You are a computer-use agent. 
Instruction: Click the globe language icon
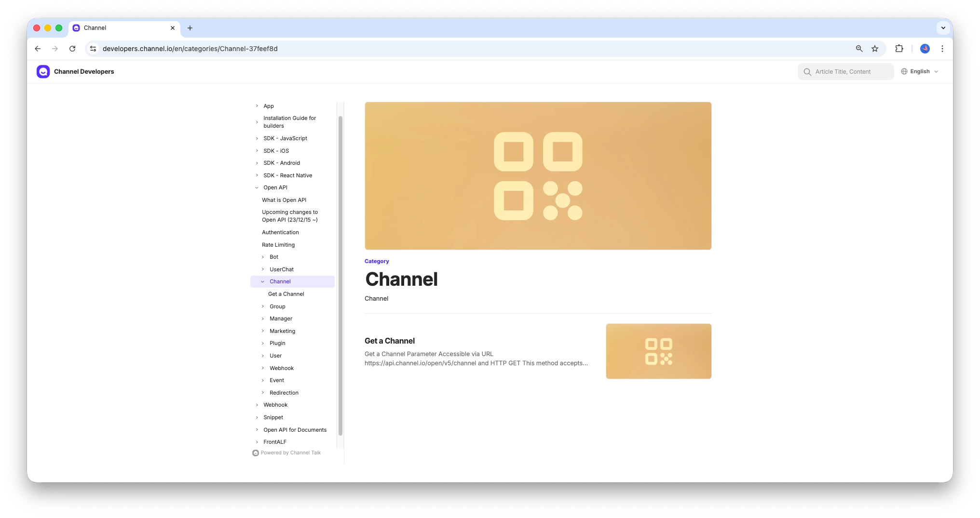pos(904,71)
